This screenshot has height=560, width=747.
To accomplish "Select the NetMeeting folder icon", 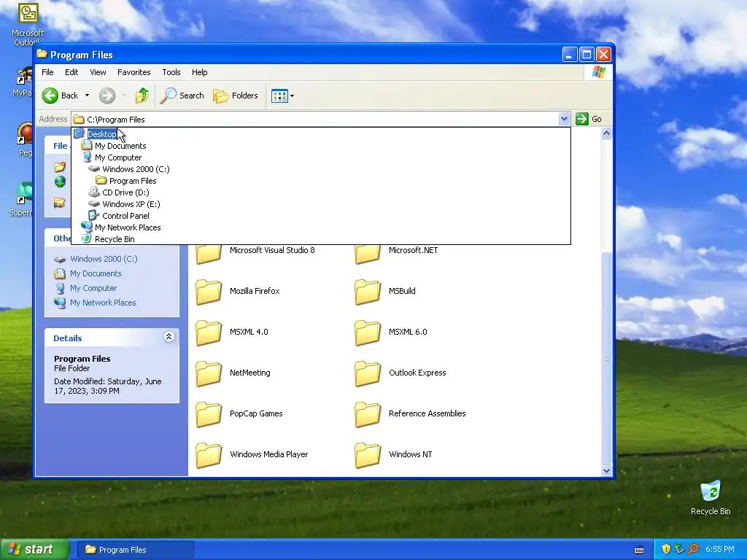I will [x=209, y=373].
